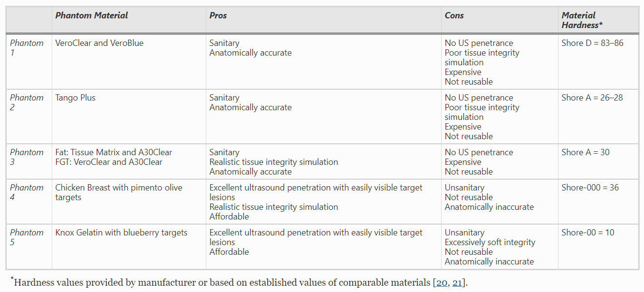Screen dimensions: 644x292
Task: Select the Phantom 2 row label
Action: pyautogui.click(x=27, y=102)
